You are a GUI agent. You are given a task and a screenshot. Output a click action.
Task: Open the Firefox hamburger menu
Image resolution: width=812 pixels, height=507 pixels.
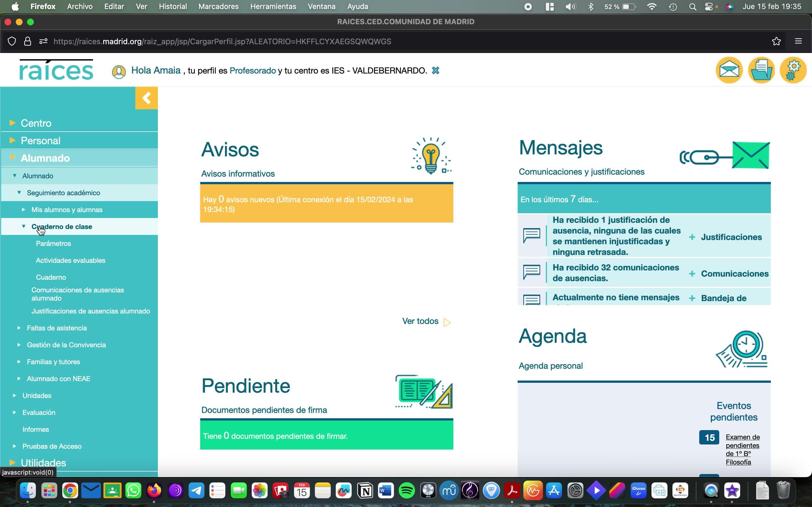(798, 41)
